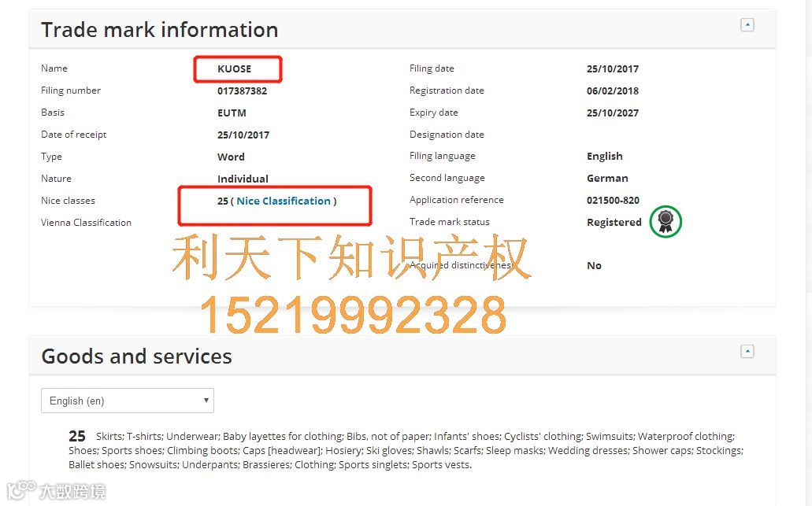Click the EUTM basis value
Viewport: 812px width, 506px height.
[x=232, y=113]
